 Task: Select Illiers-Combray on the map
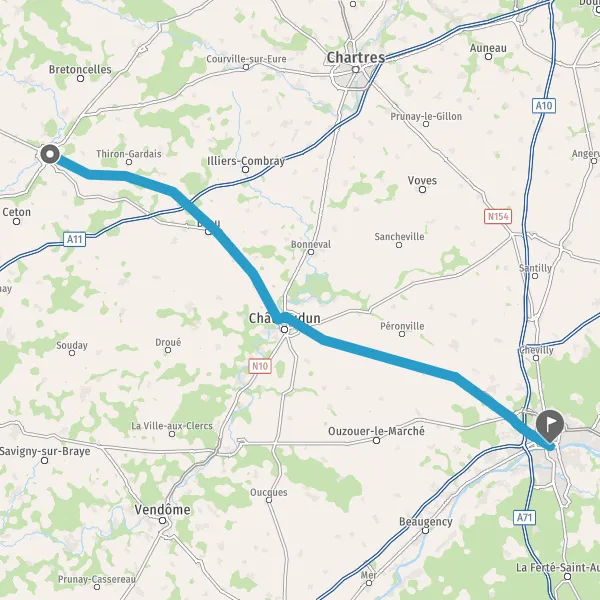pos(246,161)
